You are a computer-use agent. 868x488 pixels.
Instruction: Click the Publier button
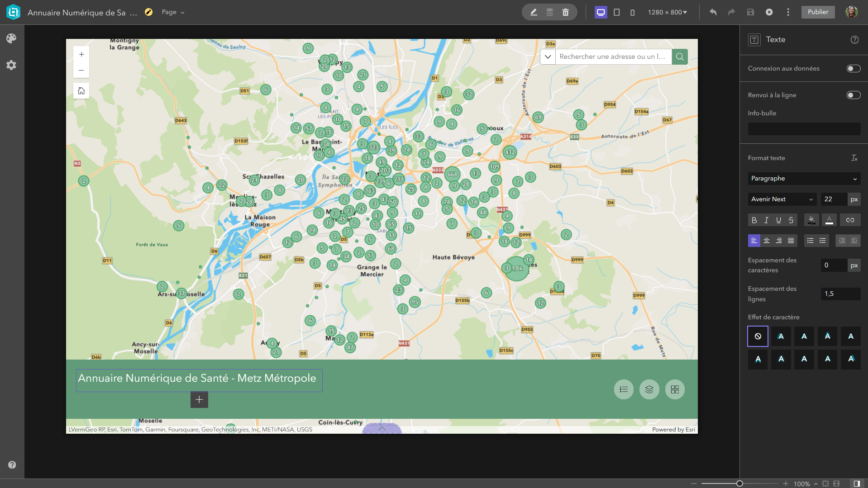pos(818,12)
